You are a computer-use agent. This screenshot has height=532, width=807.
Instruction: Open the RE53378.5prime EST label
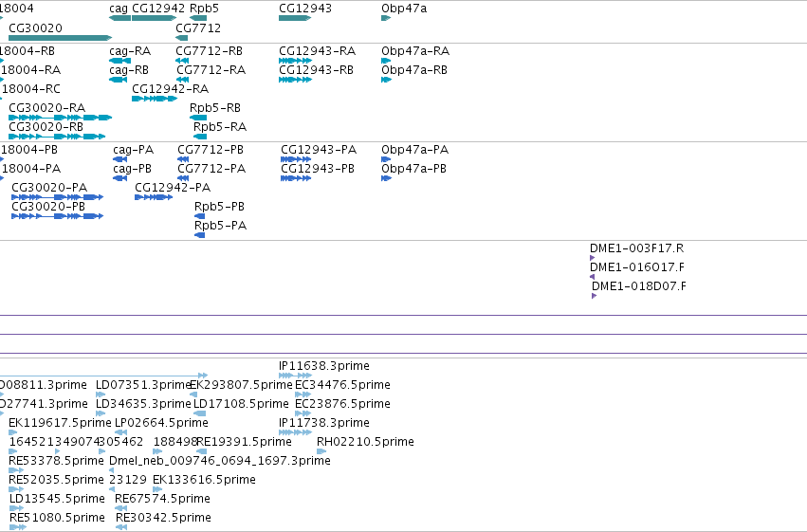[57, 461]
